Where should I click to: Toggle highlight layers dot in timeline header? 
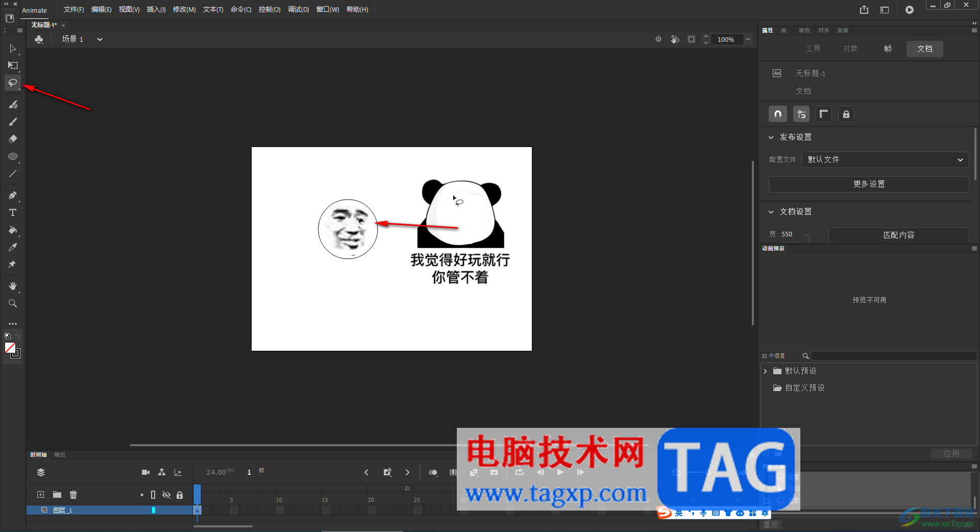pyautogui.click(x=142, y=495)
